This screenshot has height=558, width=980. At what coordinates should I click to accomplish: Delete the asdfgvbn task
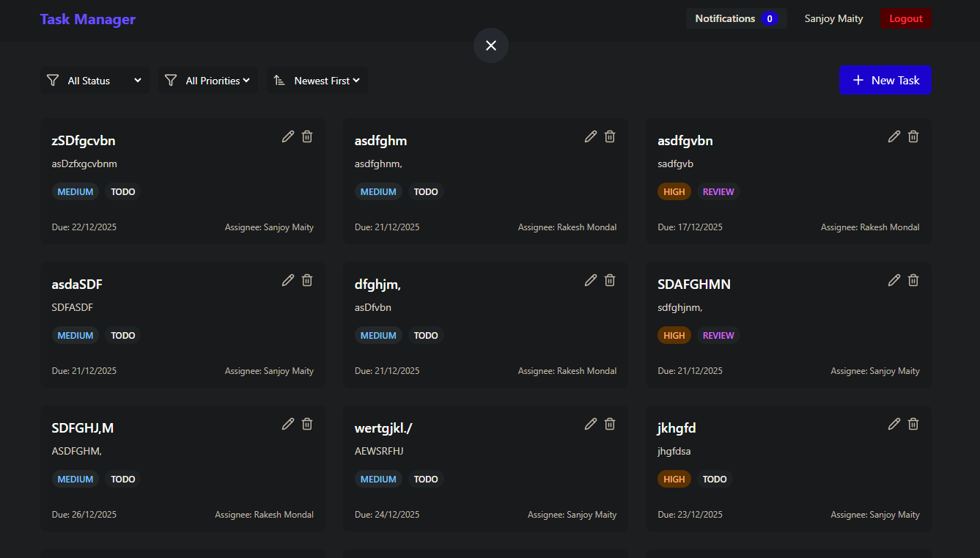tap(913, 136)
